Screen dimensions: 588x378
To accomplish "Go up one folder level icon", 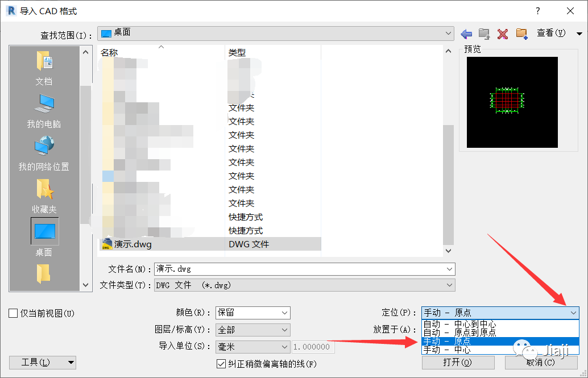I will (x=484, y=34).
